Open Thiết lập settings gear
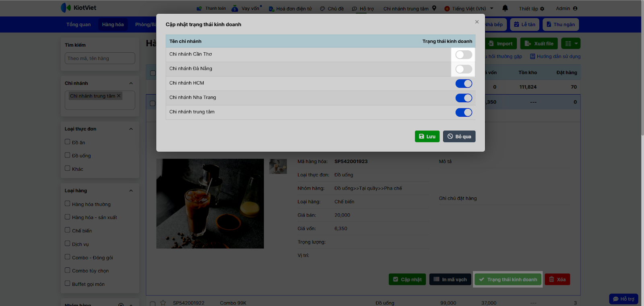The image size is (644, 306). pyautogui.click(x=532, y=8)
